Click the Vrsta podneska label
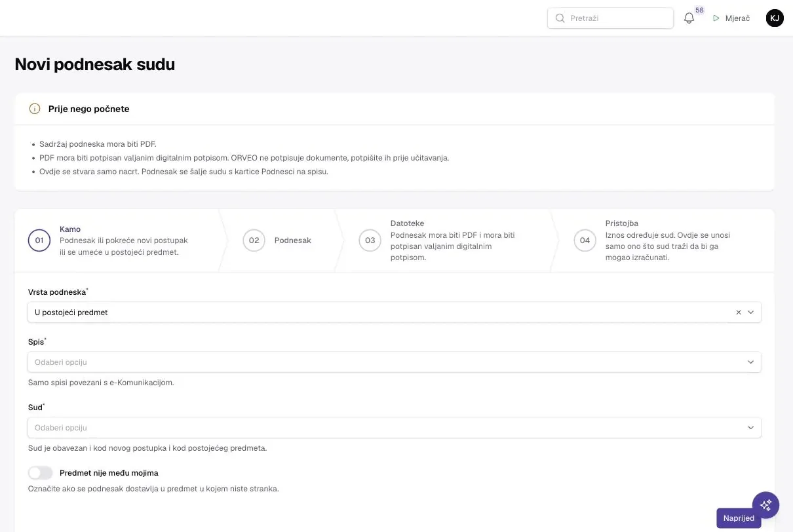This screenshot has width=793, height=532. coord(58,292)
